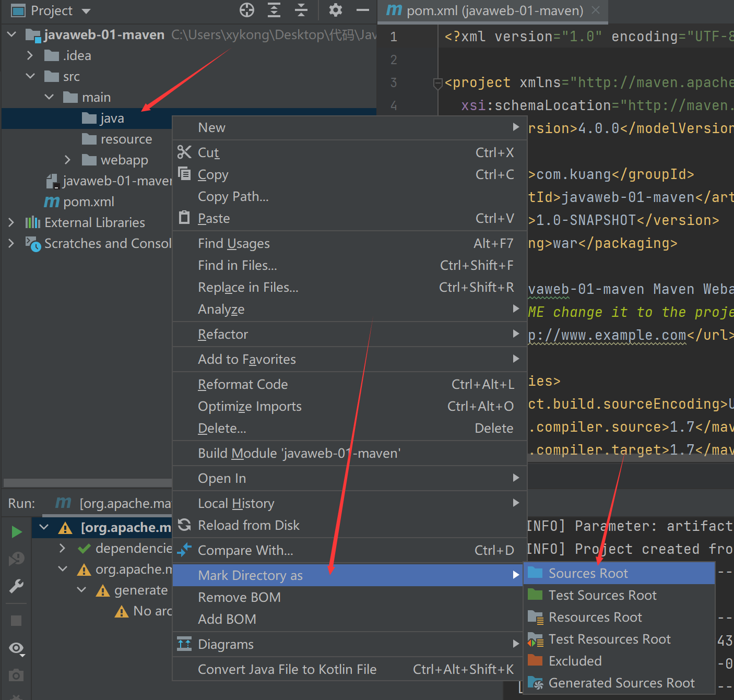Collapse the main folder chevron
Screen dimensions: 734x700
click(49, 97)
